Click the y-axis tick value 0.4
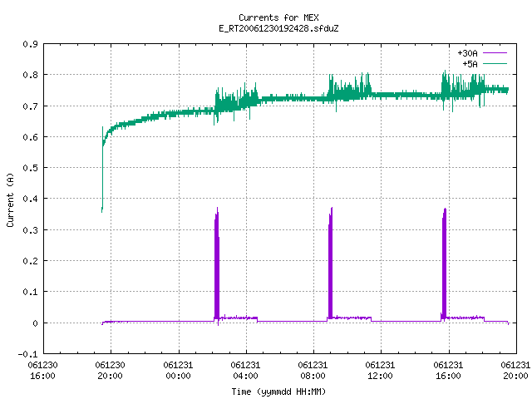532x399 pixels. [x=30, y=199]
